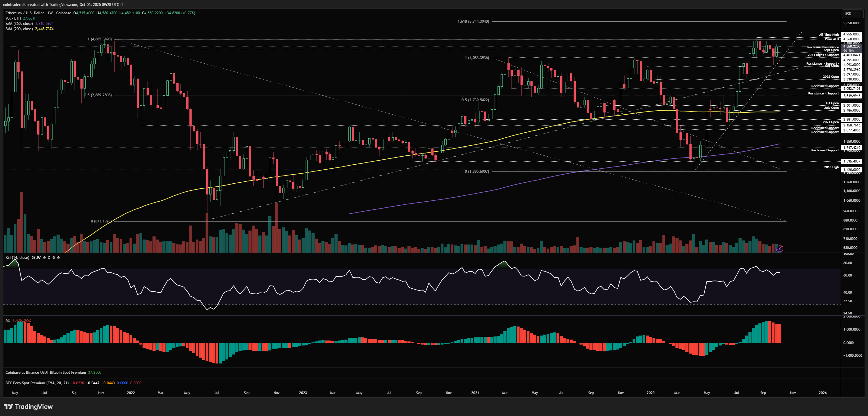868x416 pixels.
Task: Click the current price tag 4,550.2200
Action: [x=852, y=47]
